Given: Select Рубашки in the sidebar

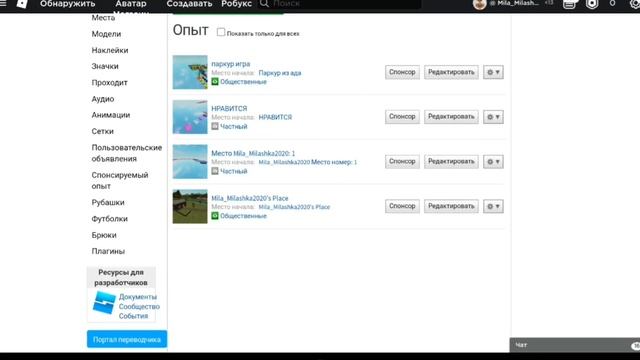Looking at the screenshot, I should (108, 202).
